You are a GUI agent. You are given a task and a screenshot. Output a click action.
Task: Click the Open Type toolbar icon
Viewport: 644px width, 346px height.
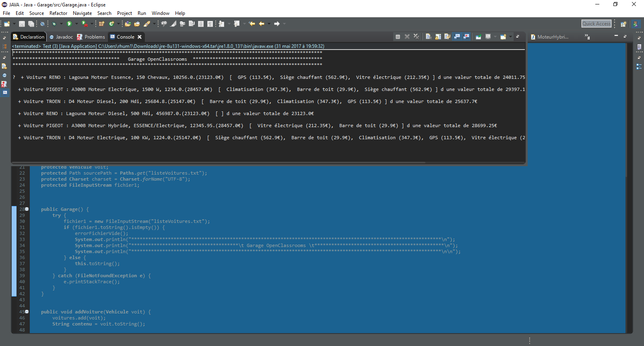point(128,24)
